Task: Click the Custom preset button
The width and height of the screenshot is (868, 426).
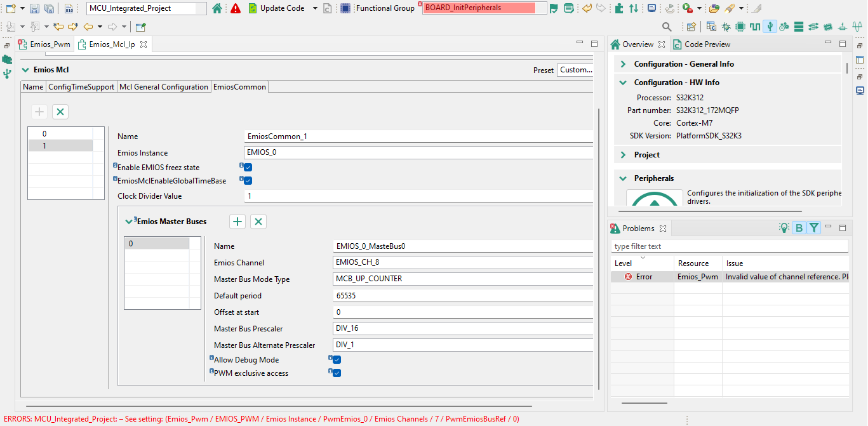Action: point(575,70)
